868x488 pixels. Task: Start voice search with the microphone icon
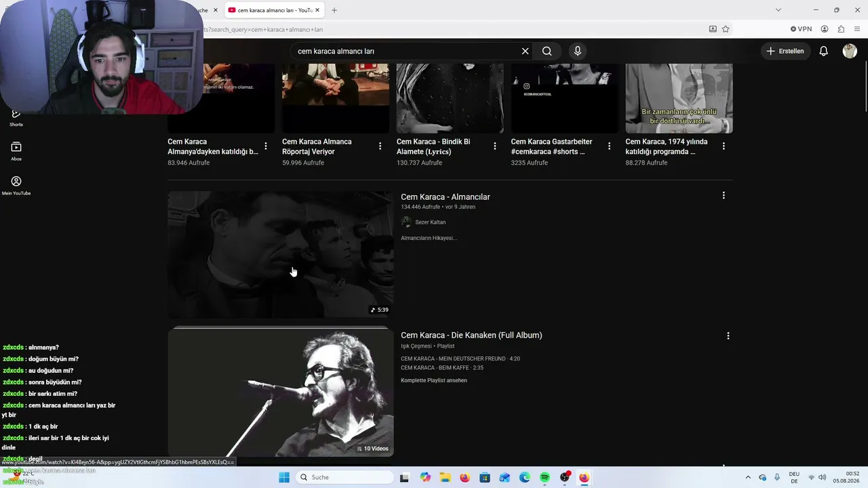click(x=578, y=51)
